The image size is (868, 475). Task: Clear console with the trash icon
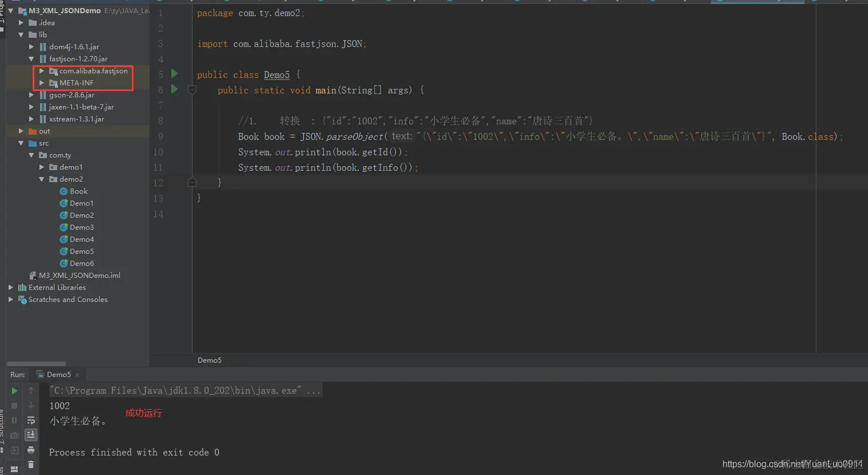[31, 465]
